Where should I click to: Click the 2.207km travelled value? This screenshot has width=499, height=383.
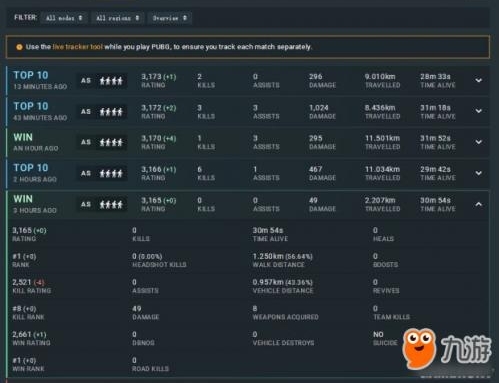point(380,201)
